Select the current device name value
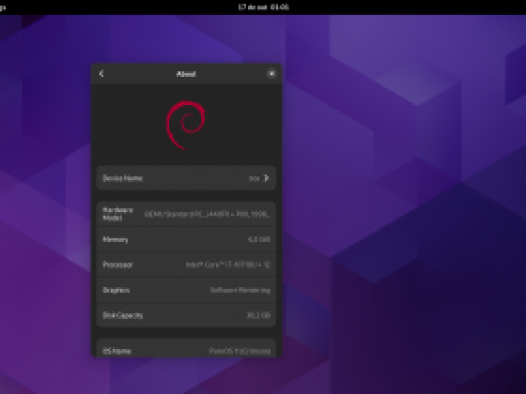Screen dimensions: 526x394 point(254,178)
